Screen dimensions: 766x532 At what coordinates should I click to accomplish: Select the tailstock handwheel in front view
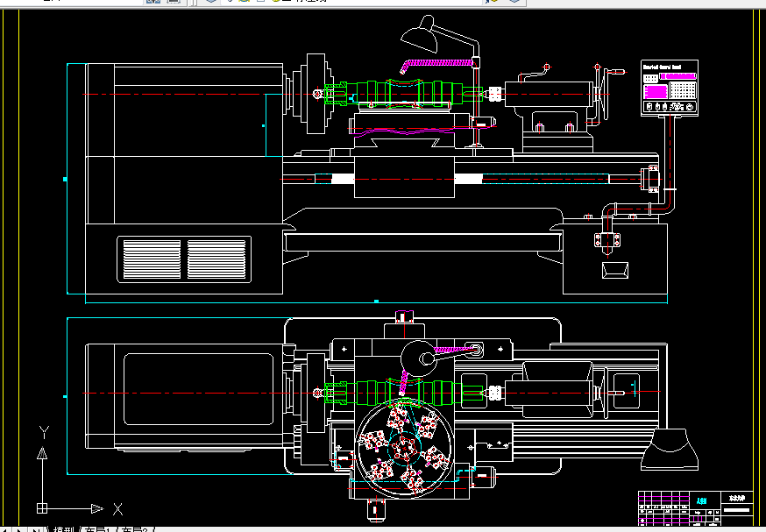pyautogui.click(x=606, y=94)
